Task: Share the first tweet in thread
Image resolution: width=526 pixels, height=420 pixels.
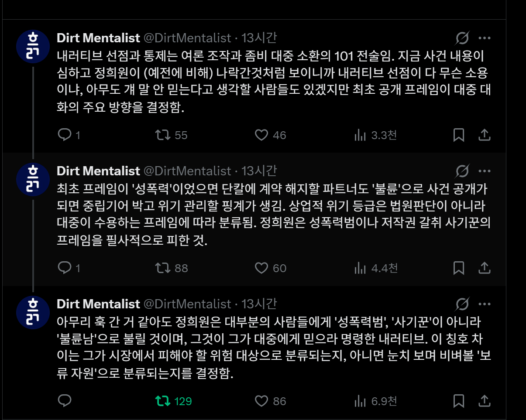Action: [485, 135]
